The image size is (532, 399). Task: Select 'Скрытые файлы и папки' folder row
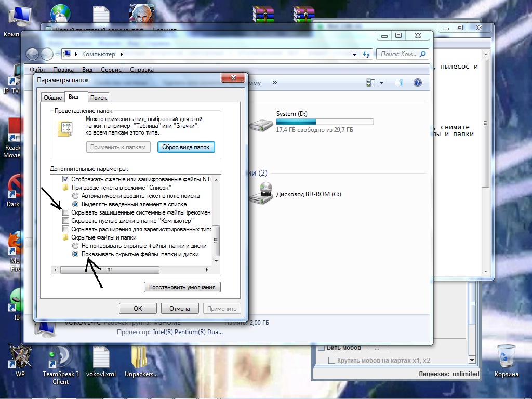click(103, 237)
